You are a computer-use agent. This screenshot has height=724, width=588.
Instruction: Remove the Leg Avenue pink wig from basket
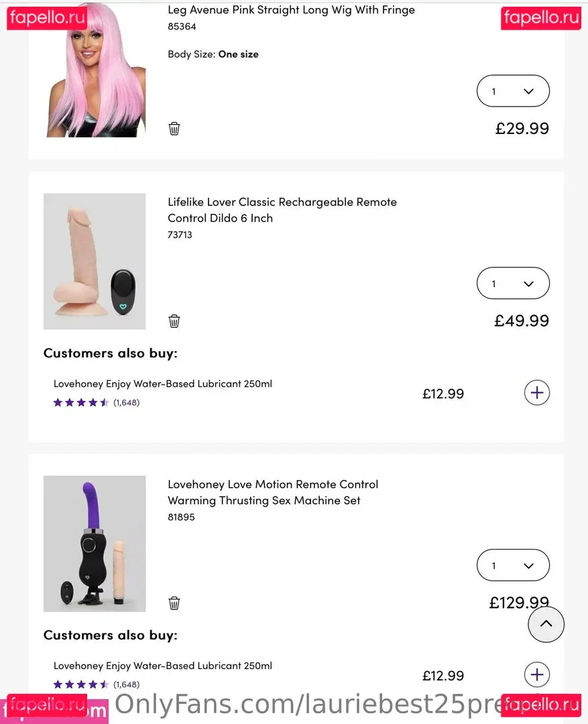click(x=174, y=129)
